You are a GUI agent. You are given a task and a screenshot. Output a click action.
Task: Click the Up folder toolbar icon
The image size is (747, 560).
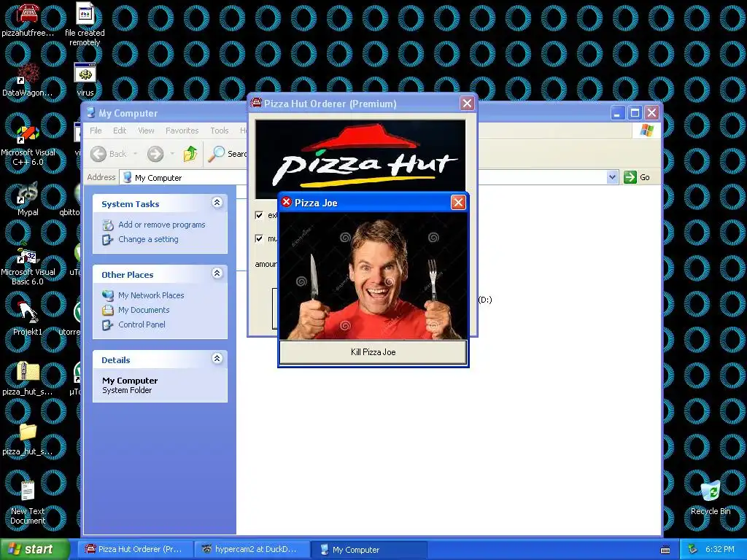click(x=190, y=154)
